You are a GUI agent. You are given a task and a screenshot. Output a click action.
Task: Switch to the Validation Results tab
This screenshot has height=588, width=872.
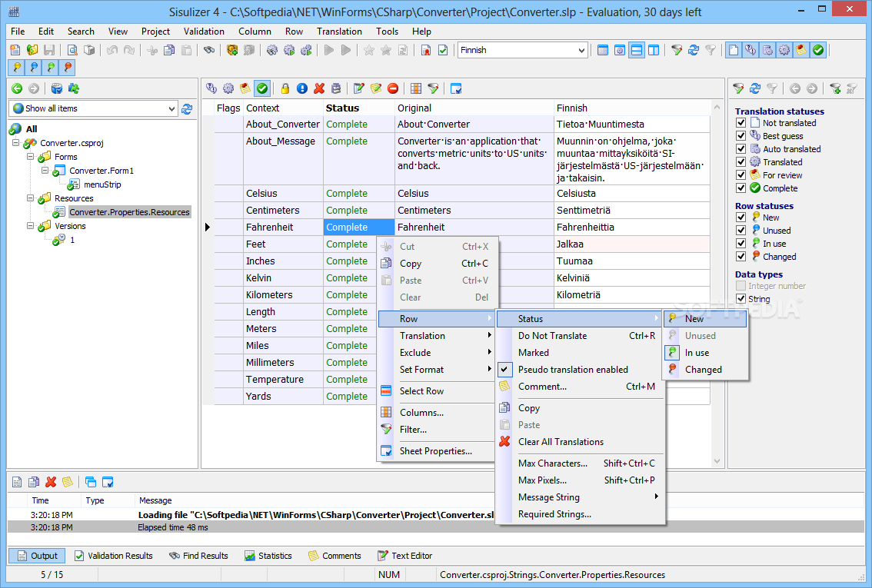tap(114, 556)
